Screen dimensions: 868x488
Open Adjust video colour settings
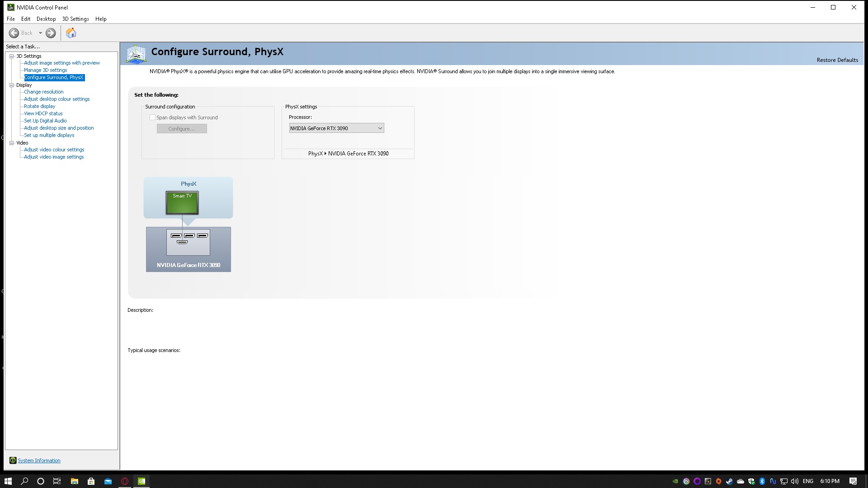[x=54, y=150]
